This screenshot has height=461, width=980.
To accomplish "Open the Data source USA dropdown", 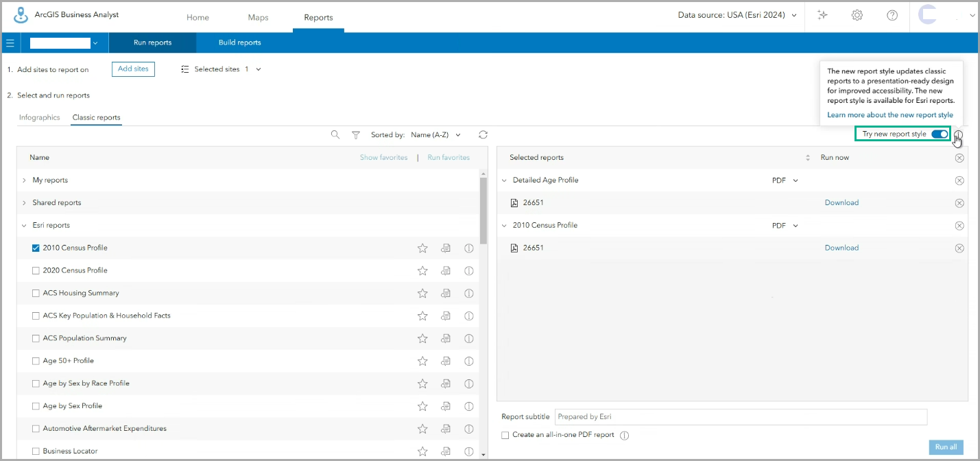I will 737,14.
